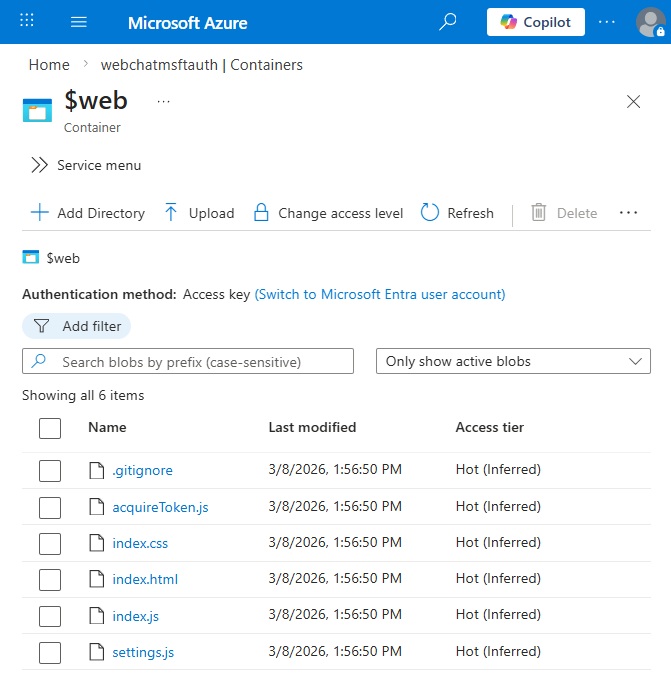Click Add Directory plus icon
The width and height of the screenshot is (671, 681).
pos(40,213)
